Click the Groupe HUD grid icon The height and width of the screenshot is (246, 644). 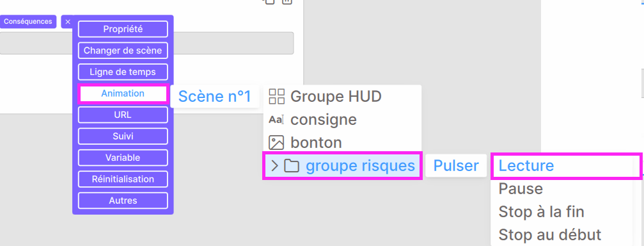(276, 97)
